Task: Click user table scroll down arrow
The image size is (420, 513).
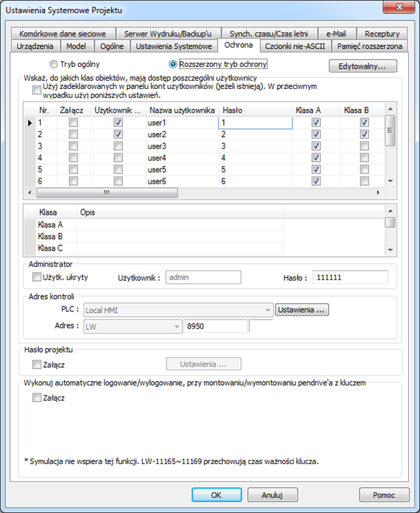Action: [x=390, y=181]
